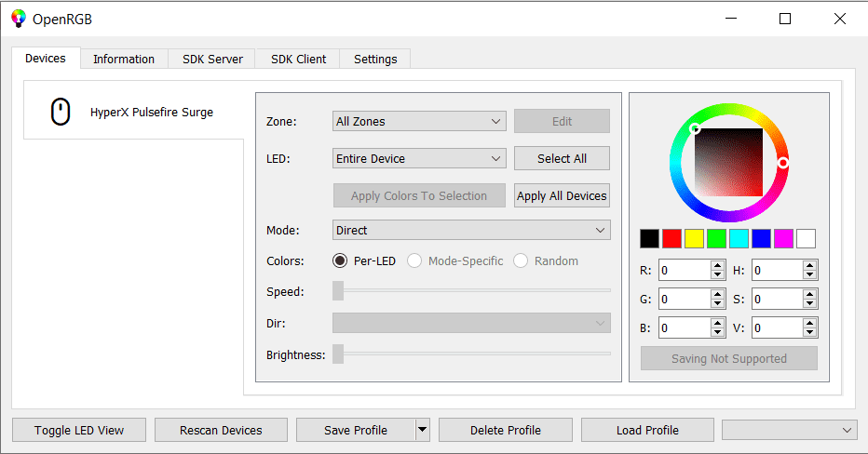This screenshot has height=454, width=868.
Task: Click Toggle LED View button
Action: [79, 430]
